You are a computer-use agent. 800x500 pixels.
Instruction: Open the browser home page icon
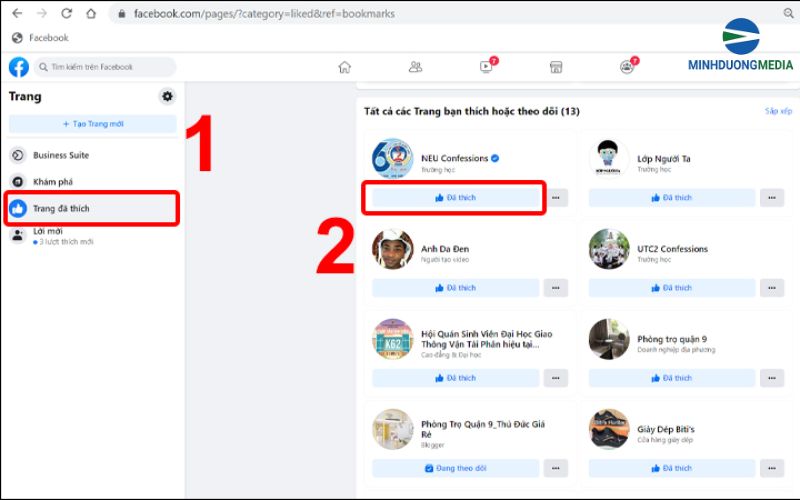[x=91, y=13]
